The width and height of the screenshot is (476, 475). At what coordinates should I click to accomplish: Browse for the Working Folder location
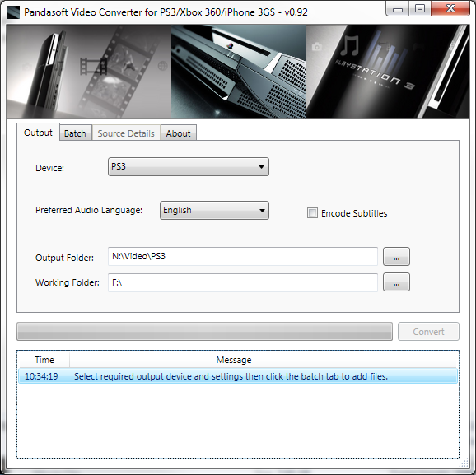pos(396,282)
